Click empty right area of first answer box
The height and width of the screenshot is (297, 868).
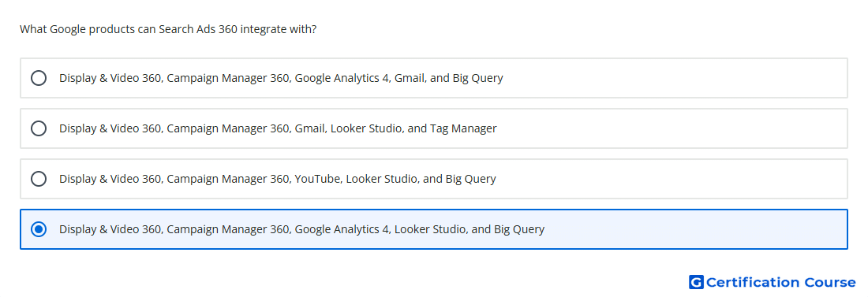[x=675, y=78]
